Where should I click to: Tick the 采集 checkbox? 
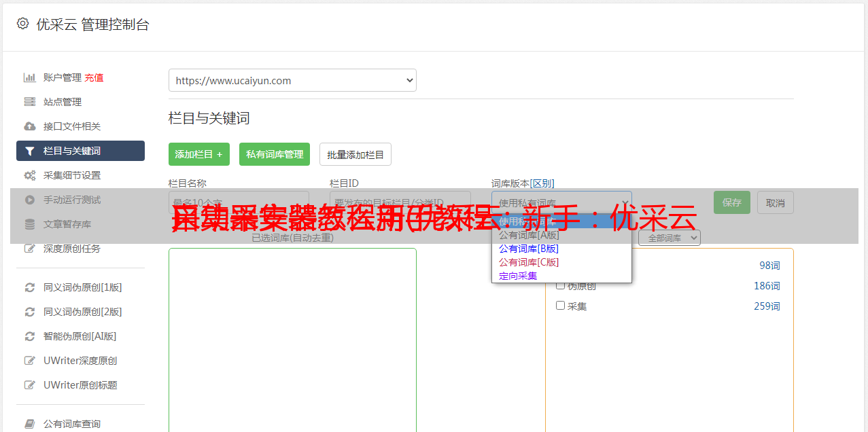[x=561, y=306]
